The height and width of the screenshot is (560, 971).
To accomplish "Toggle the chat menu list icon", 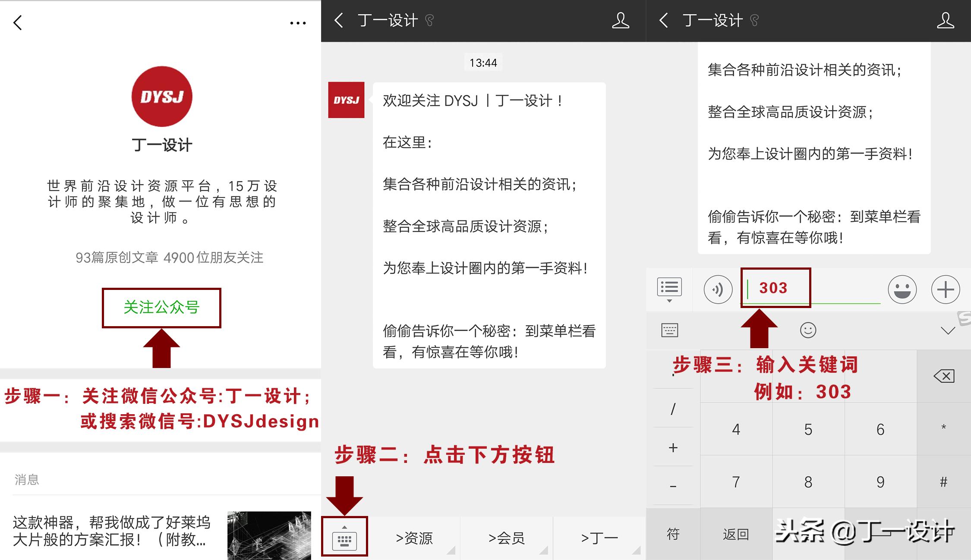I will click(669, 287).
